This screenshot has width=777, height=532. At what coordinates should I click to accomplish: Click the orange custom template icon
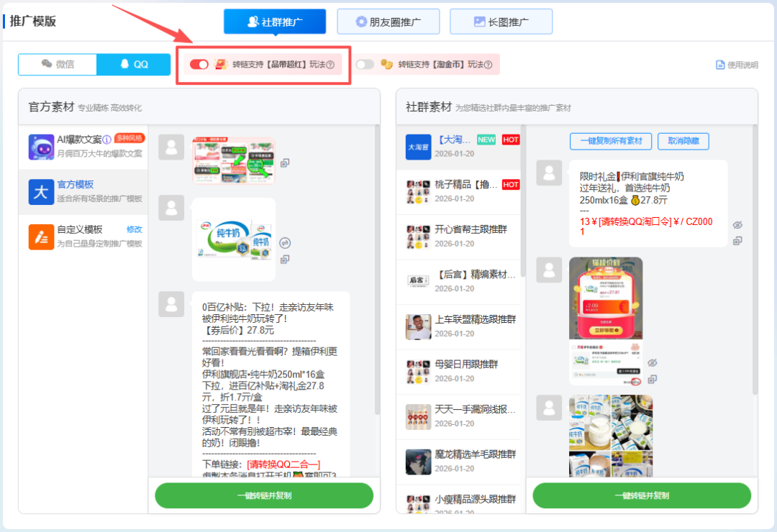tap(41, 237)
